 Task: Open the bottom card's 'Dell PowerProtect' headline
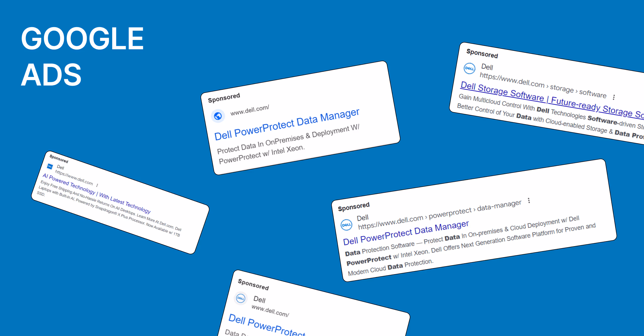pyautogui.click(x=267, y=325)
